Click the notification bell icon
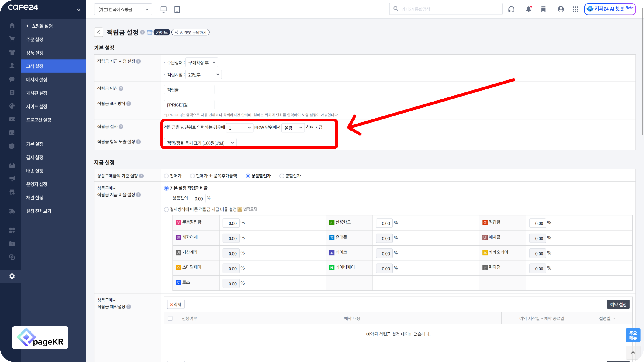 click(x=529, y=9)
